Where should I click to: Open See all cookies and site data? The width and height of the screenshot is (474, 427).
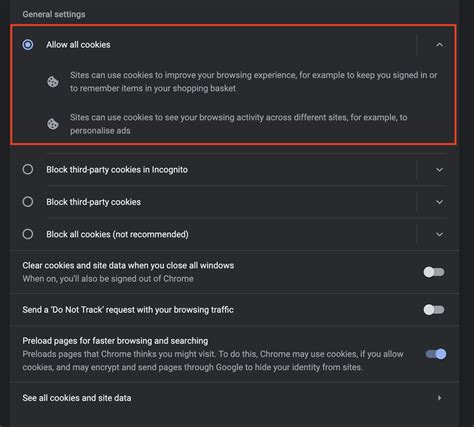pyautogui.click(x=234, y=398)
